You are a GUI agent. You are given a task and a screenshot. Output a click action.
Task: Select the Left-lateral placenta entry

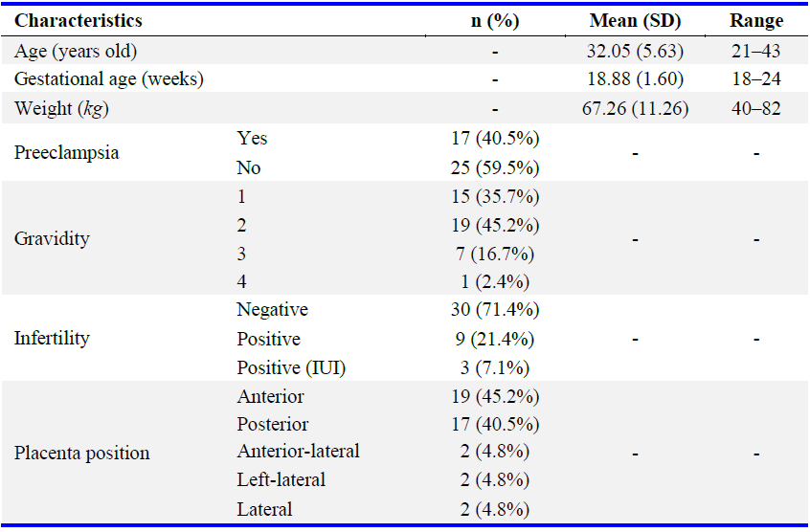[281, 479]
